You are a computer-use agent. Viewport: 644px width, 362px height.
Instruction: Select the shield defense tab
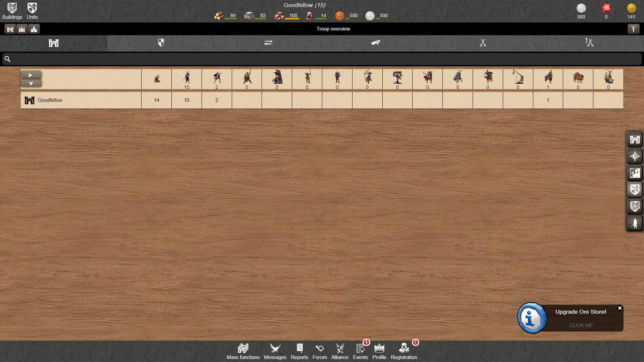click(x=161, y=43)
